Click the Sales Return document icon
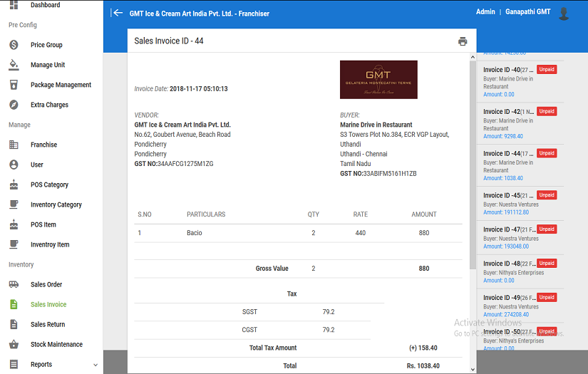This screenshot has height=374, width=588. tap(14, 324)
